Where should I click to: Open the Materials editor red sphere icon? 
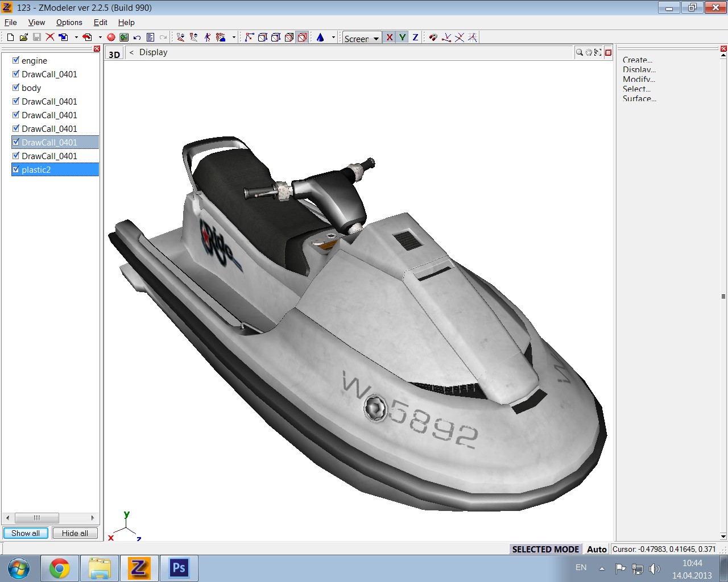[111, 38]
